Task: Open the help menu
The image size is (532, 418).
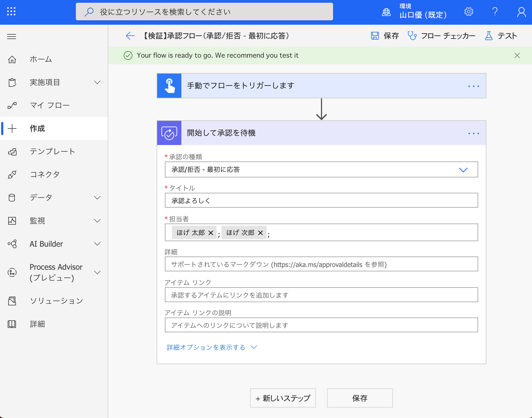Action: pos(495,12)
